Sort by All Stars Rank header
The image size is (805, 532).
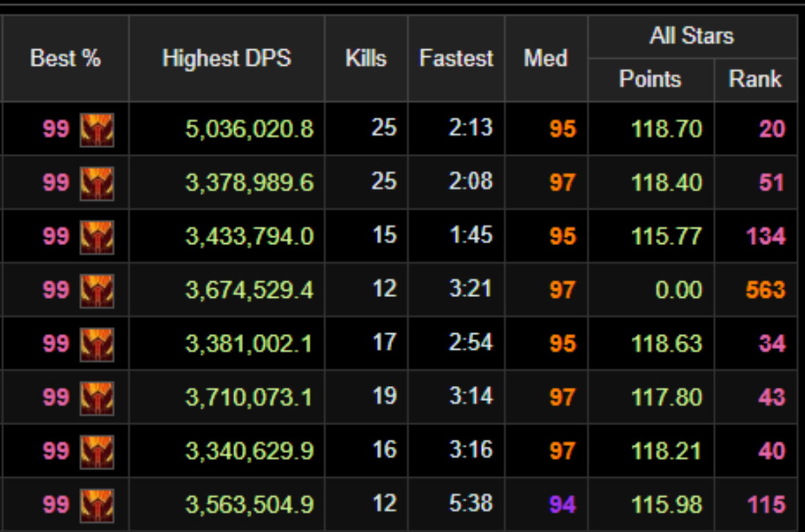click(754, 79)
